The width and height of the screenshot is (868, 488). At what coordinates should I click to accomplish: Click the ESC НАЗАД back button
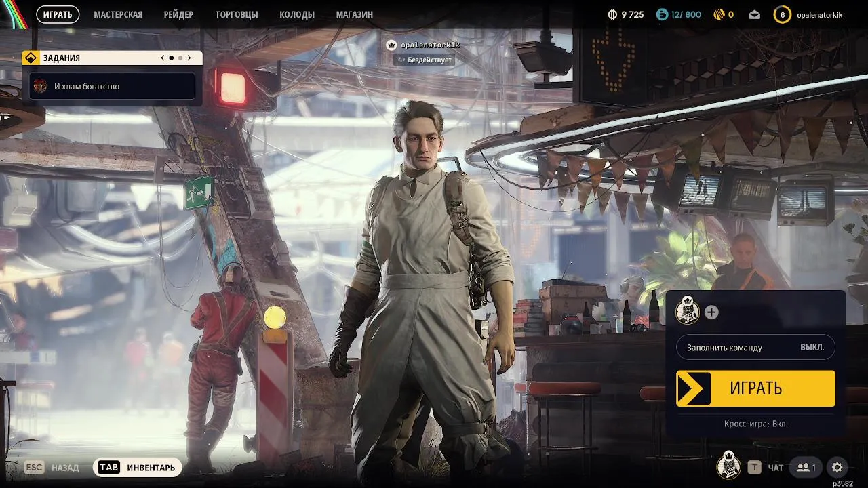pyautogui.click(x=52, y=468)
